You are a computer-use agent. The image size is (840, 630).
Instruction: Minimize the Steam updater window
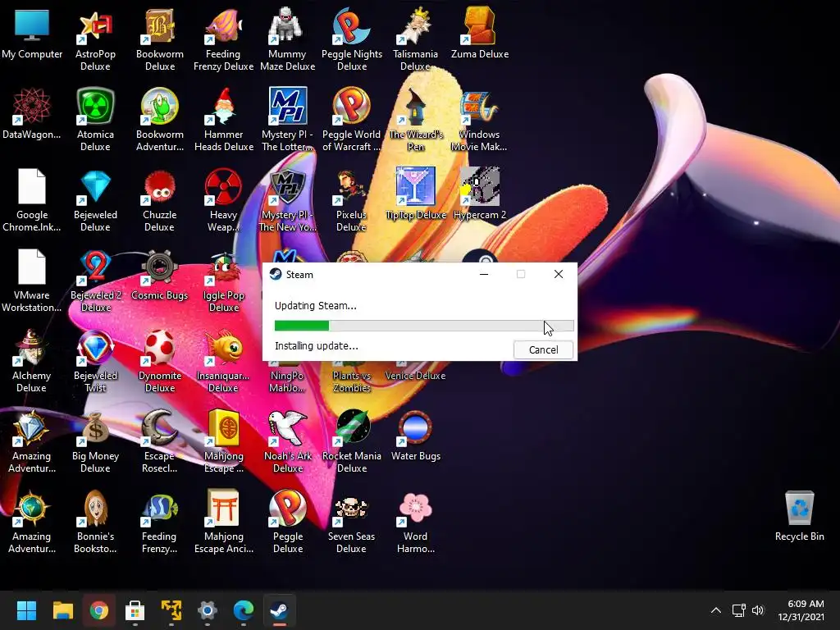[484, 274]
